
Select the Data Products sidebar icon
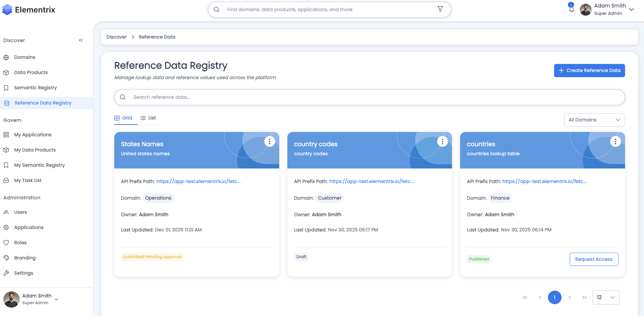coord(6,72)
